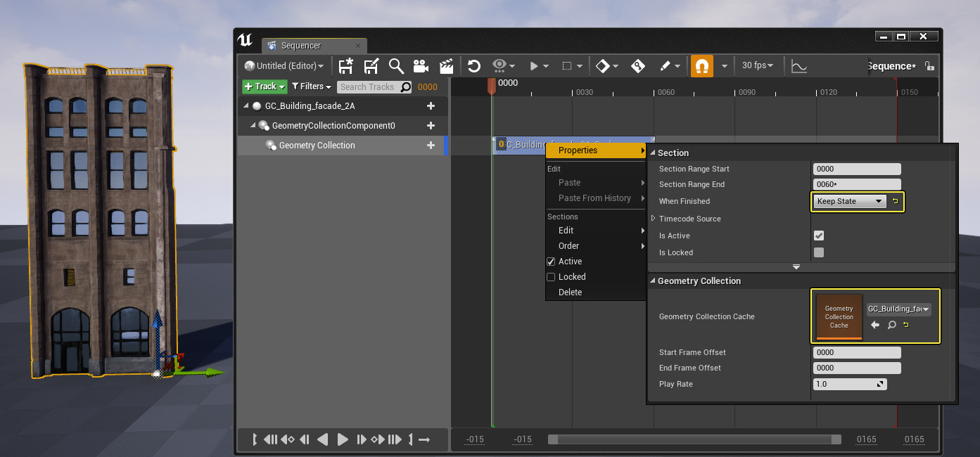Open the 30 fps frame rate dropdown
The width and height of the screenshot is (980, 457).
click(x=757, y=65)
